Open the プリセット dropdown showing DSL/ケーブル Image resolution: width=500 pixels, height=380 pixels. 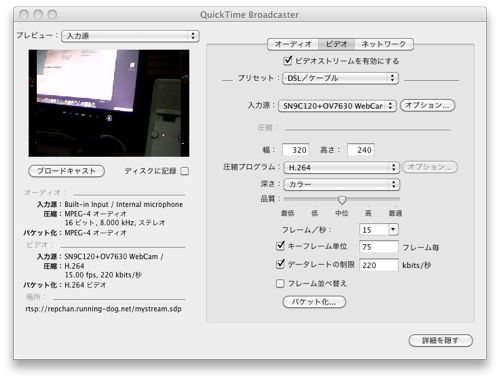340,78
